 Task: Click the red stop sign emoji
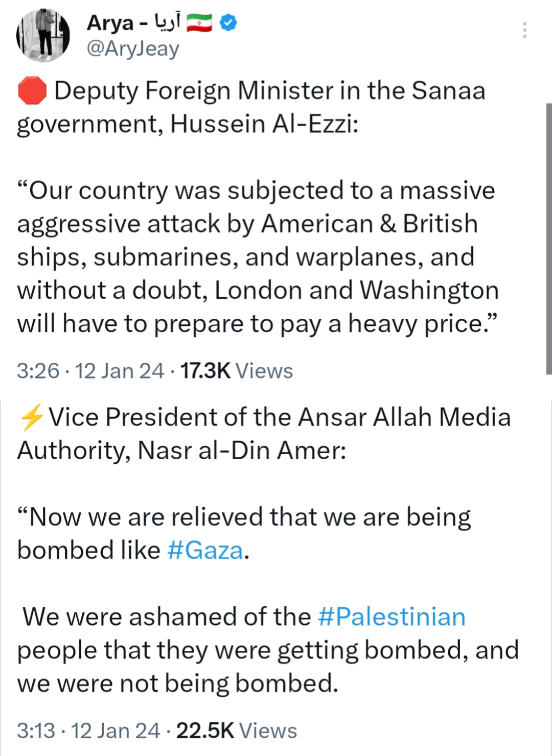tap(32, 91)
